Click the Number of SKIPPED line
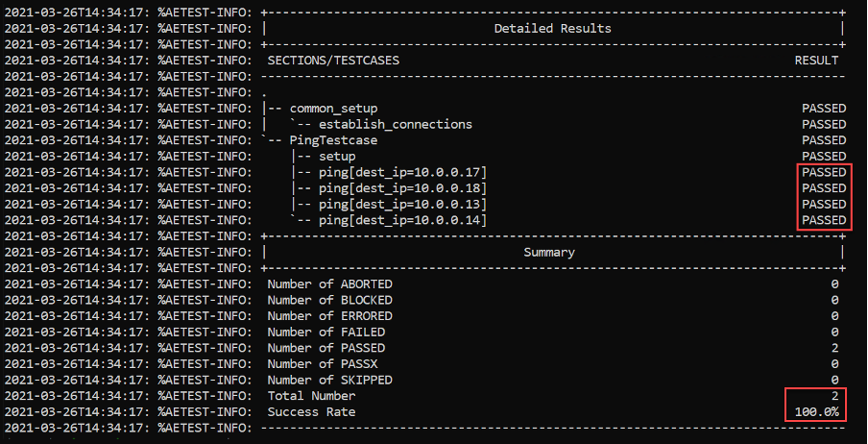 point(553,381)
